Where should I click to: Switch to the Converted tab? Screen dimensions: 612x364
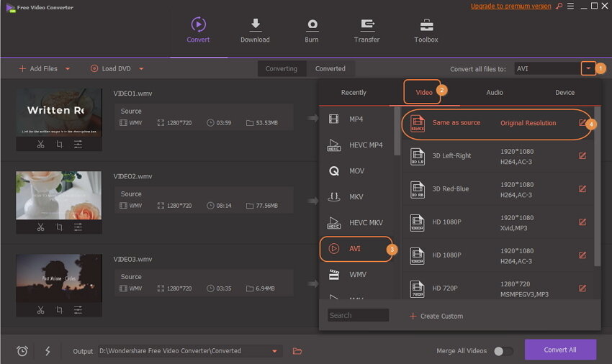tap(330, 68)
